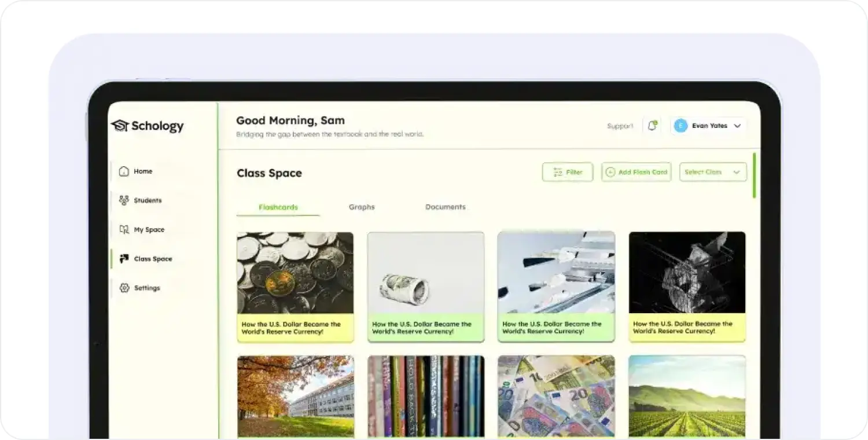Click the green vertical scrollbar
The height and width of the screenshot is (440, 868).
coord(754,175)
